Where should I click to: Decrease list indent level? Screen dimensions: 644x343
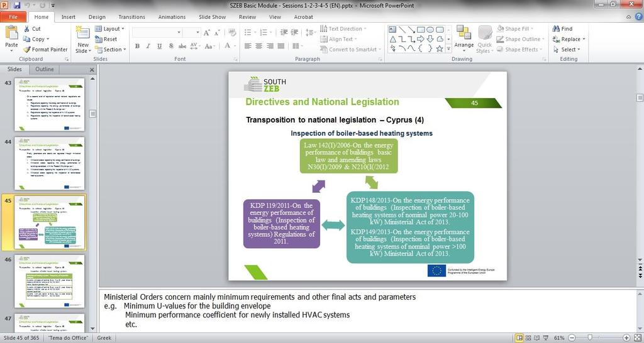click(284, 33)
